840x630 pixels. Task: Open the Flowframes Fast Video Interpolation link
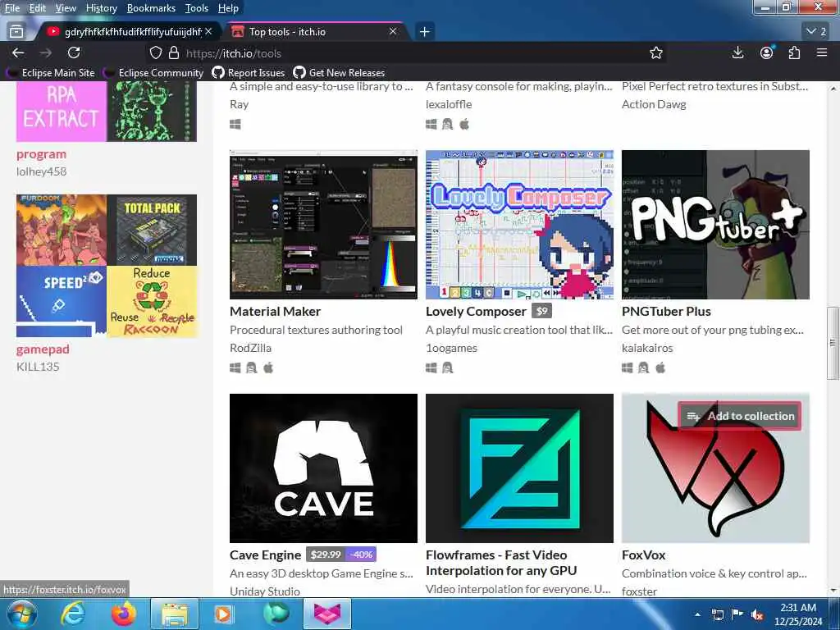click(501, 563)
